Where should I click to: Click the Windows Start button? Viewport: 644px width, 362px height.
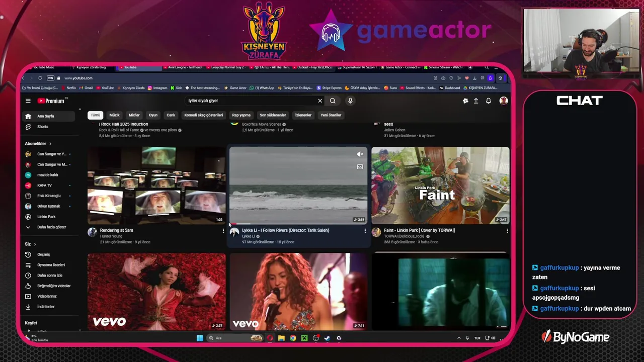click(x=200, y=338)
